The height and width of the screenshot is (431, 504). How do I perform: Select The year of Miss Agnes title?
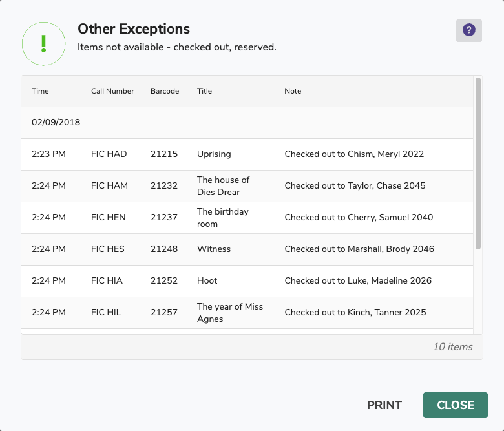(229, 313)
